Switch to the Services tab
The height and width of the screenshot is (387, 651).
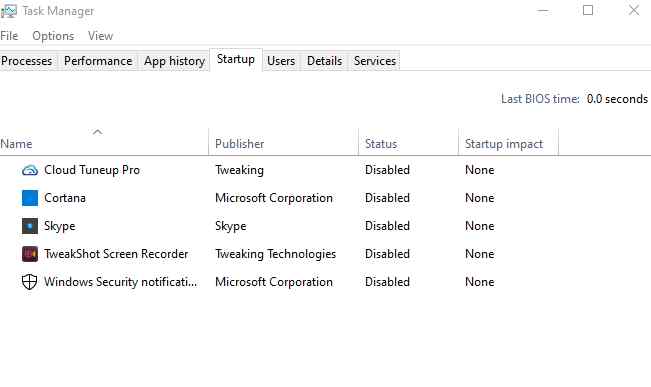pyautogui.click(x=375, y=61)
